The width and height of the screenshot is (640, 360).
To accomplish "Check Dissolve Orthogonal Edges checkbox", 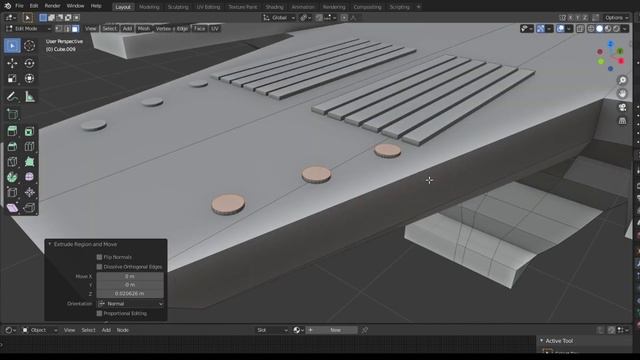I will [x=99, y=267].
